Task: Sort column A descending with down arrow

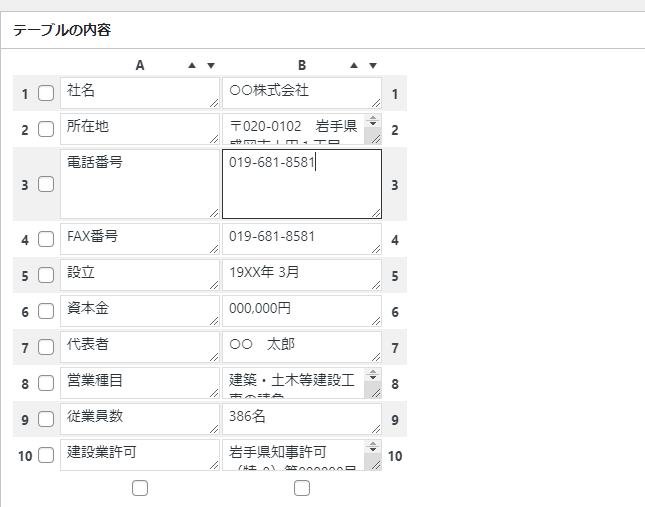Action: pos(210,66)
